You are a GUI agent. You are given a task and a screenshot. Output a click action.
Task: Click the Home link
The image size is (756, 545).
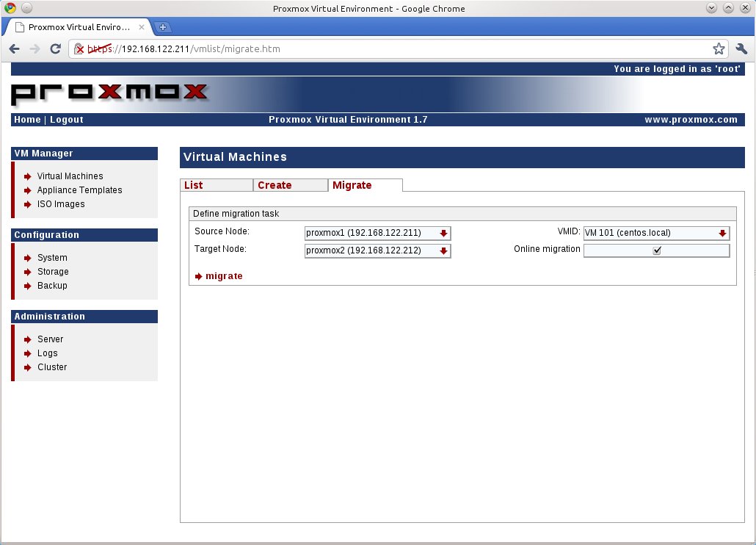(27, 120)
